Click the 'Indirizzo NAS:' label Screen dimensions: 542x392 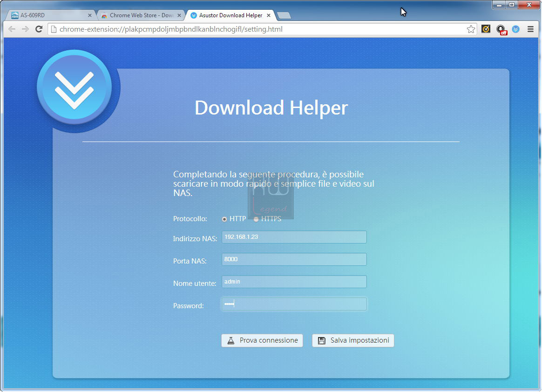(x=195, y=238)
